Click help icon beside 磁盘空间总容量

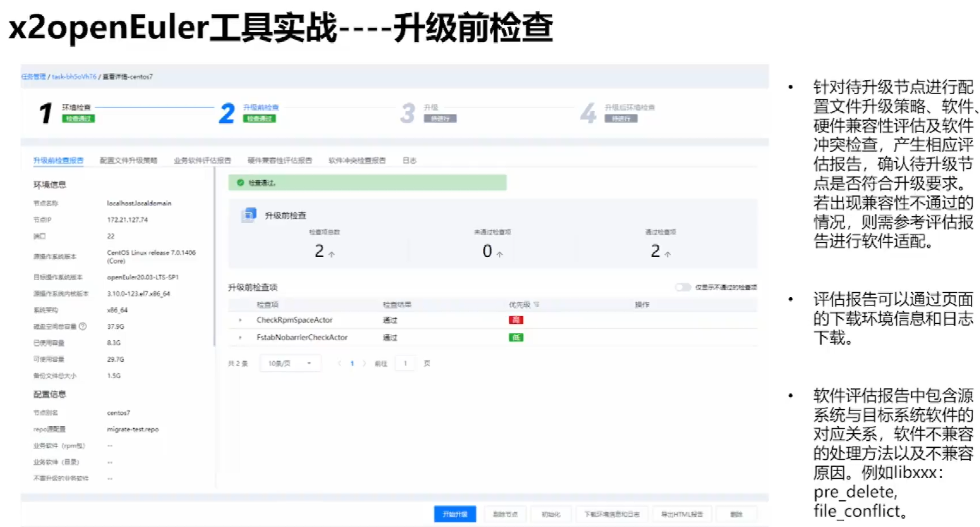[x=83, y=326]
